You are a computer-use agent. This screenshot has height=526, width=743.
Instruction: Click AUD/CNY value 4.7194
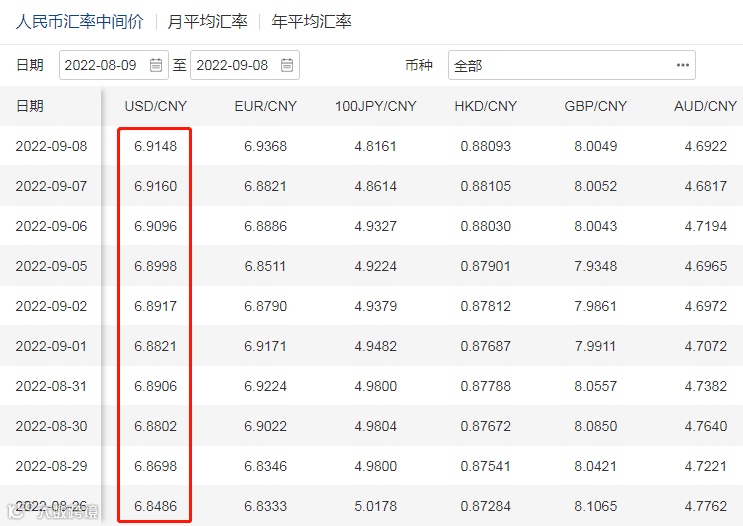point(706,226)
